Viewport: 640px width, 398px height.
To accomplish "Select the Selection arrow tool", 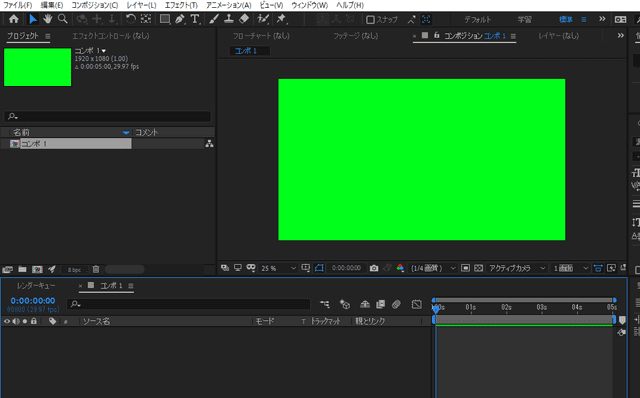I will click(33, 19).
